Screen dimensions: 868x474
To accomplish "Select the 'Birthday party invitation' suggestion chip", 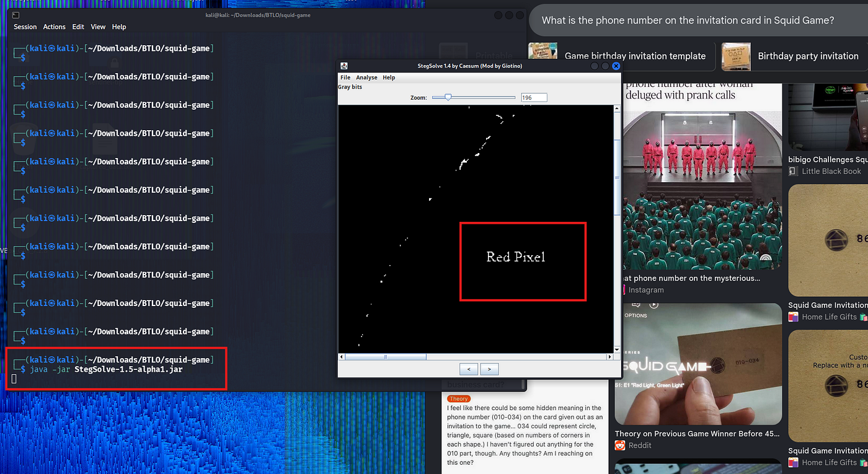I will (795, 56).
